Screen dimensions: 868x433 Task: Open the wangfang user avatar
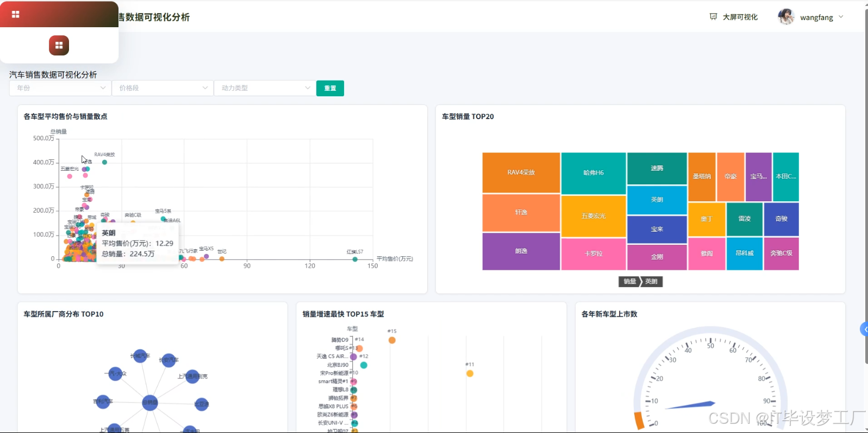786,17
